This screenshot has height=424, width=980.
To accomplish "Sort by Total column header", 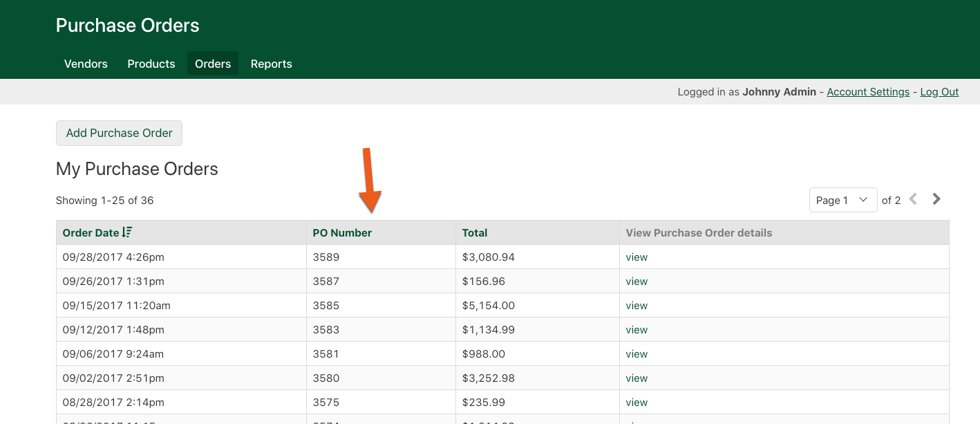I will [x=475, y=233].
